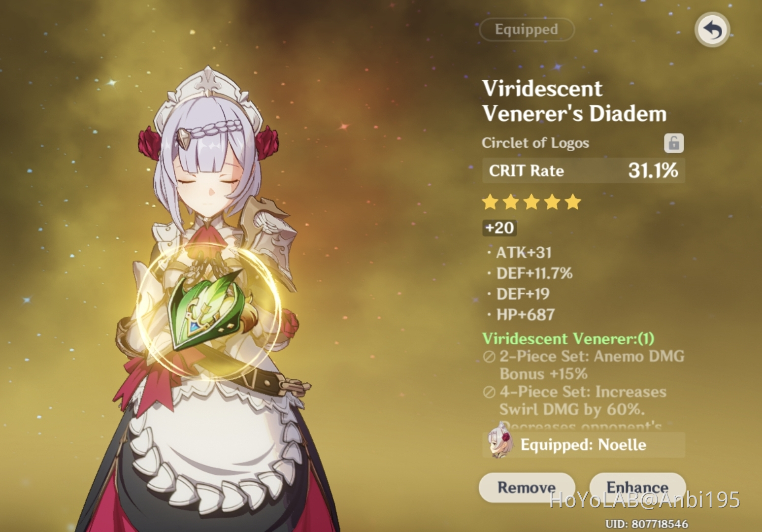This screenshot has height=532, width=762.
Task: Click the 4-Piece Set bonus disabled icon
Action: [489, 392]
